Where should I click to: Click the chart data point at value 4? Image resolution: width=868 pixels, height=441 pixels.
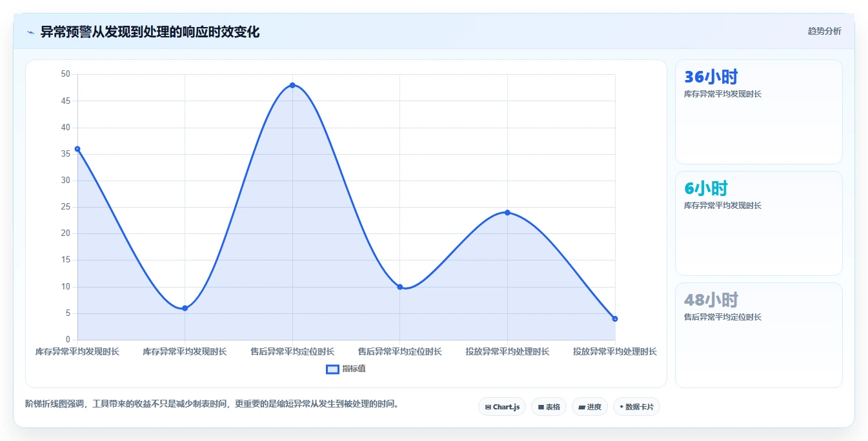pyautogui.click(x=615, y=318)
